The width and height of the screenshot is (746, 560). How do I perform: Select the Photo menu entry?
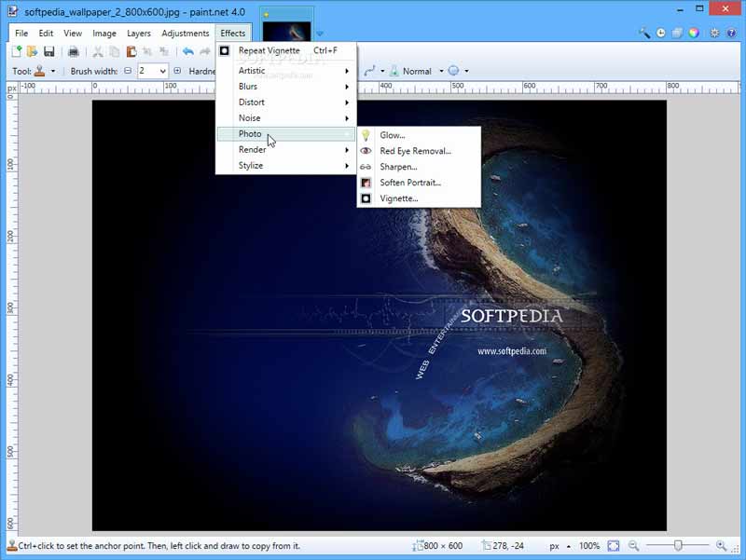pos(286,134)
